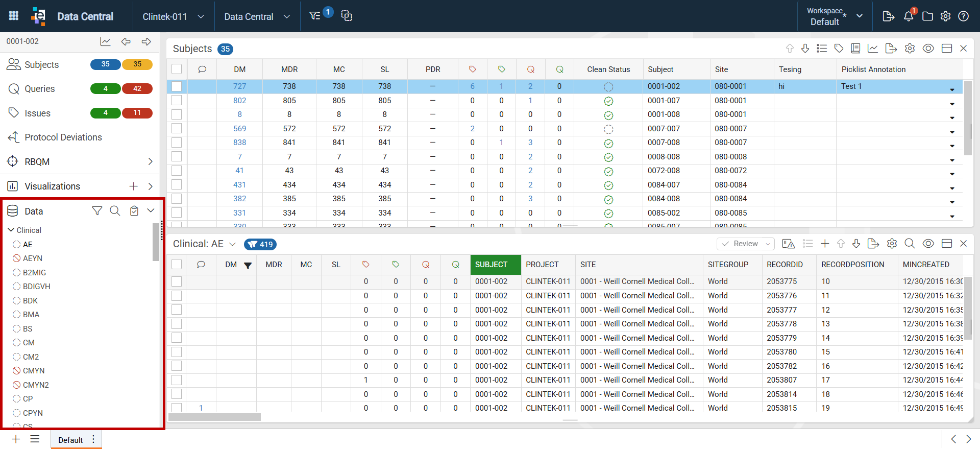This screenshot has width=980, height=449.
Task: Open the Data panel clipboard icon
Action: click(x=134, y=211)
